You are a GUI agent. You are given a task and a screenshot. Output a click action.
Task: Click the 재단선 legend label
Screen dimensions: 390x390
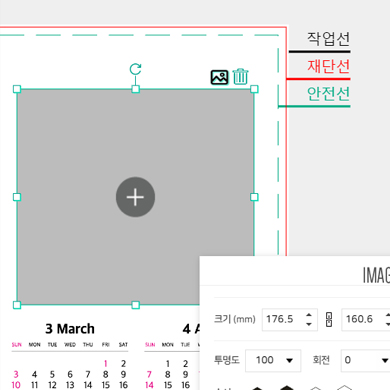click(x=328, y=66)
